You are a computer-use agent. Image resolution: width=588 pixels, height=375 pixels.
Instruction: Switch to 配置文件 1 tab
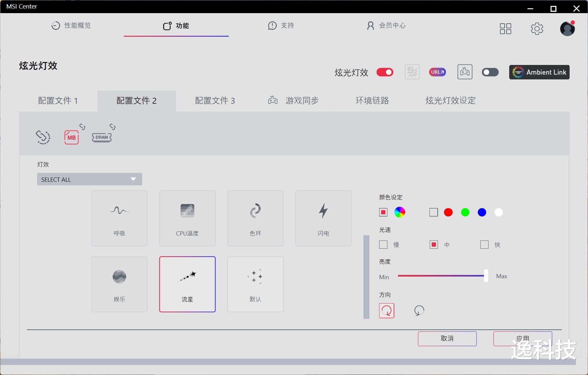[58, 101]
